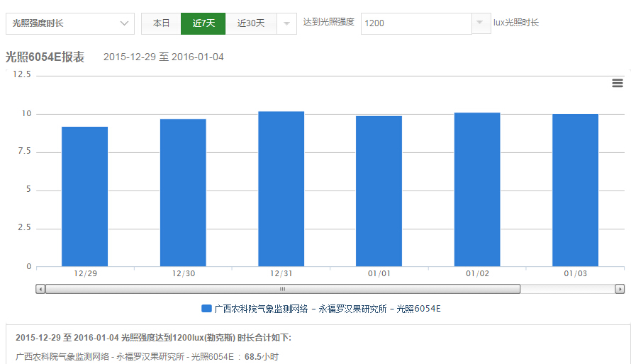Click the 01/03 bar in chart
The height and width of the screenshot is (364, 631).
575,190
